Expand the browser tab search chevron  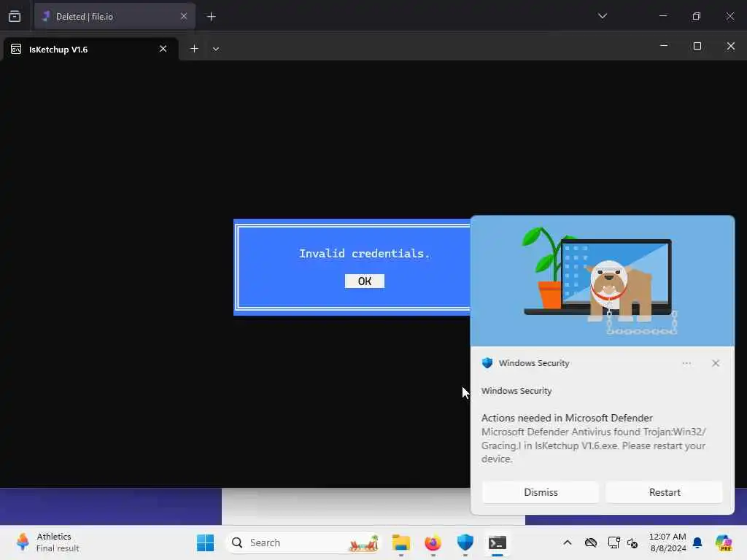tap(603, 16)
